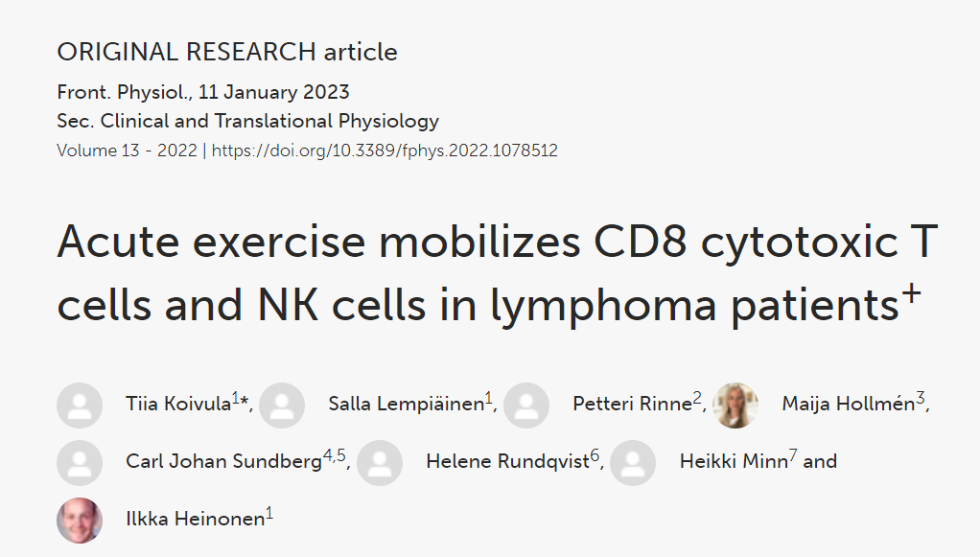This screenshot has height=557, width=980.
Task: Click Tiia Koivula's placeholder avatar icon
Action: coord(80,405)
